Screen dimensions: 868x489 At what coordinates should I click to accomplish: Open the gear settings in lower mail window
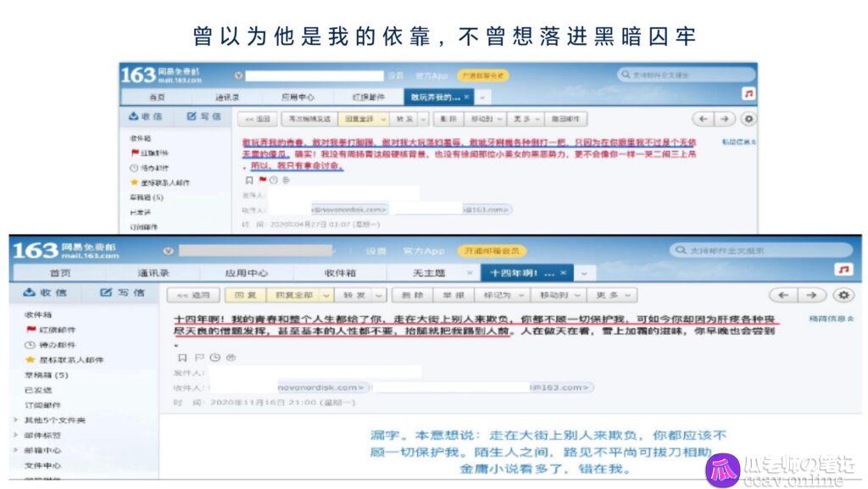pos(843,296)
